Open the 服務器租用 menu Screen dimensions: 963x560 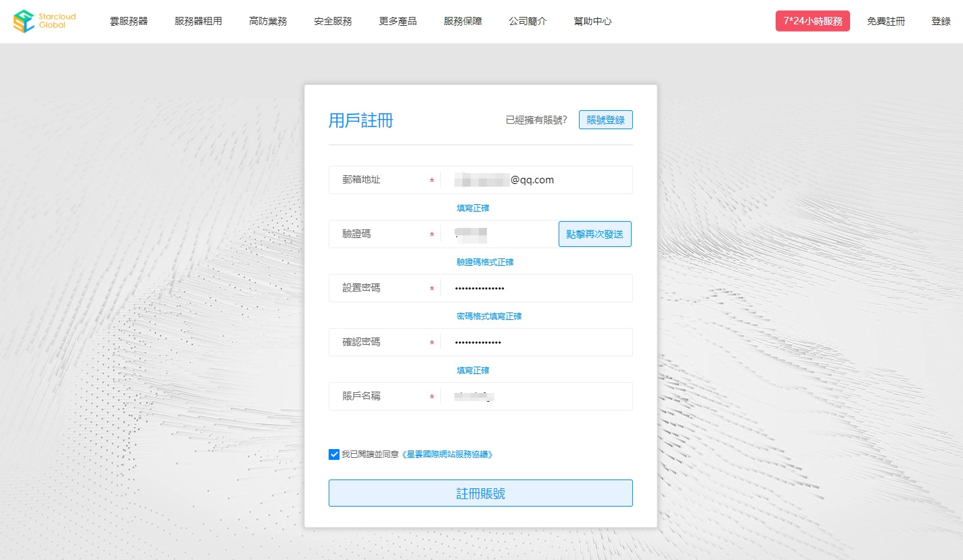pyautogui.click(x=198, y=22)
